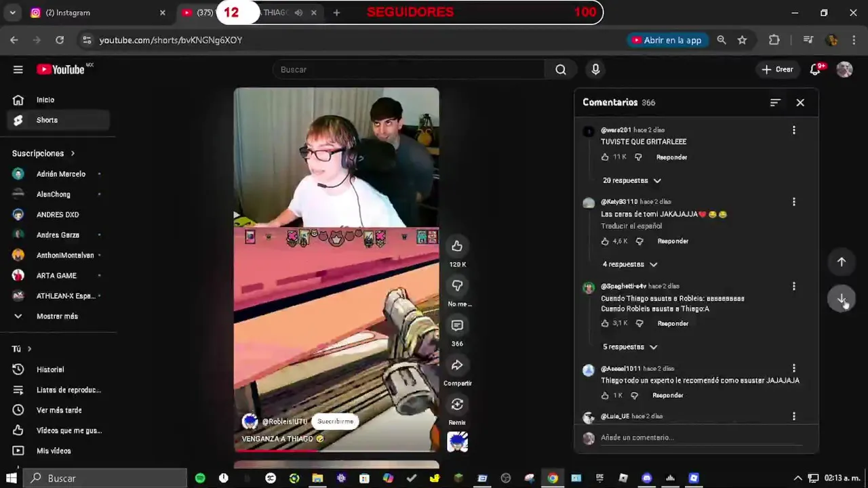Click the Short's red progress bar
Screen dimensions: 868x488
coord(336,451)
